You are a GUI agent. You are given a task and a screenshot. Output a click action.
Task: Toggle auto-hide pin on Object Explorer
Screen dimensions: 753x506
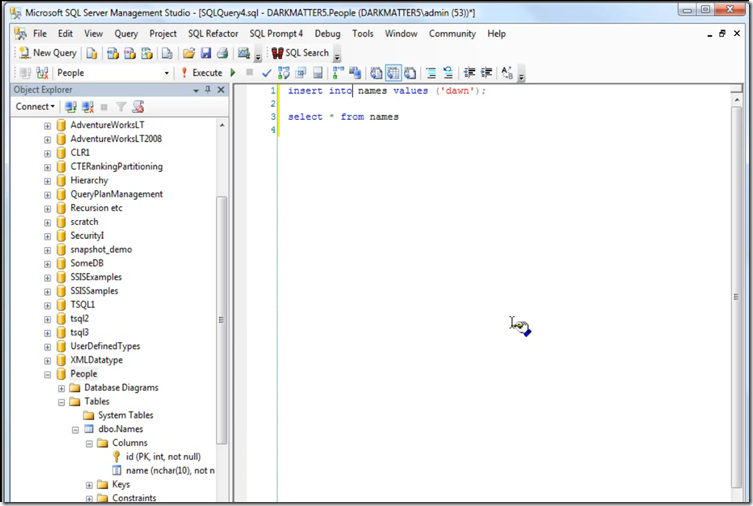point(208,90)
